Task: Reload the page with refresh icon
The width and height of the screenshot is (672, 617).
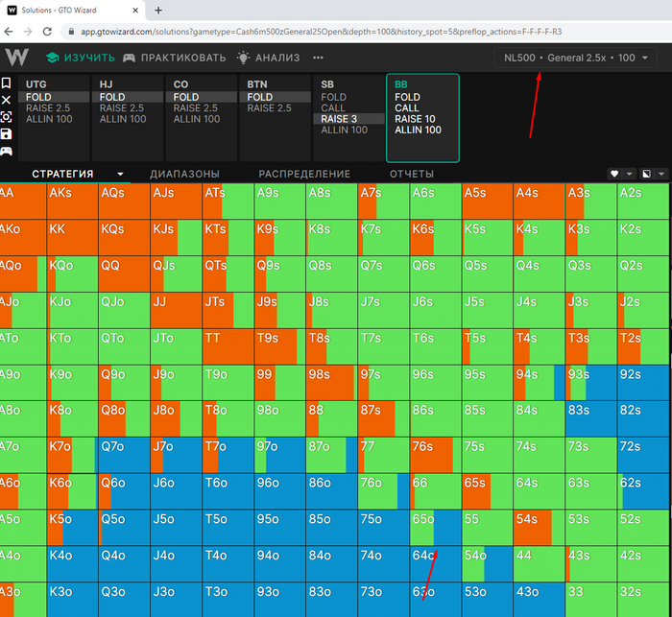Action: pos(47,32)
